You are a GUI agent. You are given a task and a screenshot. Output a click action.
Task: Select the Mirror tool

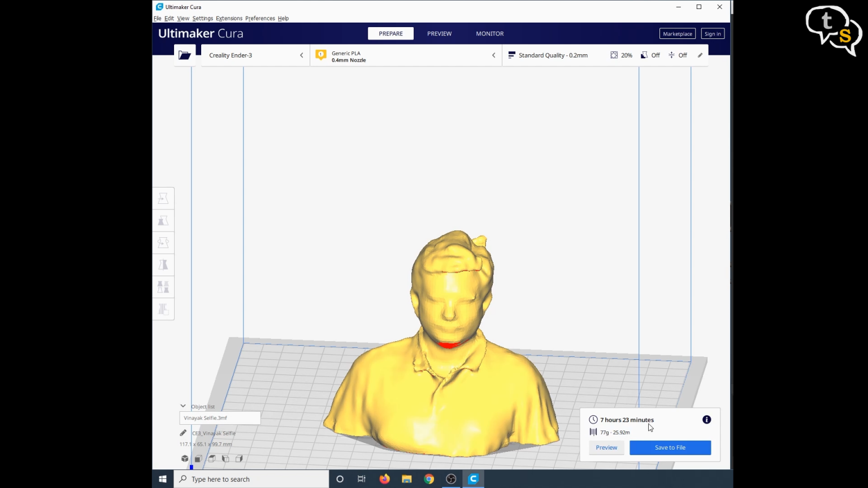click(x=163, y=264)
